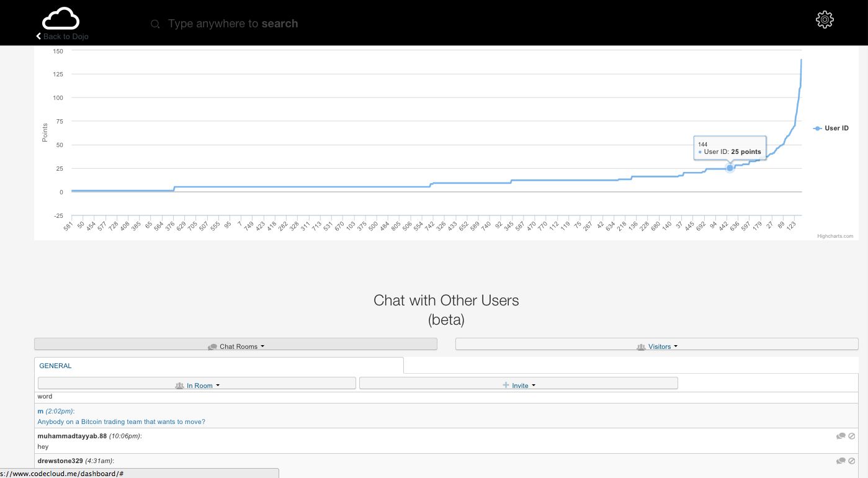Screen dimensions: 868x478
Task: Click the magnifying glass search icon
Action: [154, 24]
